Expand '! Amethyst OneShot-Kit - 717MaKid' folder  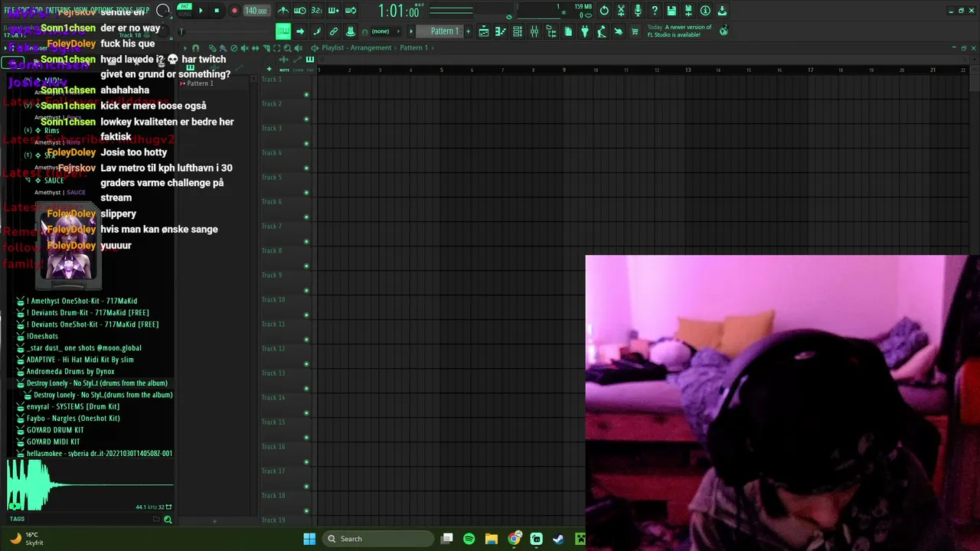click(x=81, y=301)
